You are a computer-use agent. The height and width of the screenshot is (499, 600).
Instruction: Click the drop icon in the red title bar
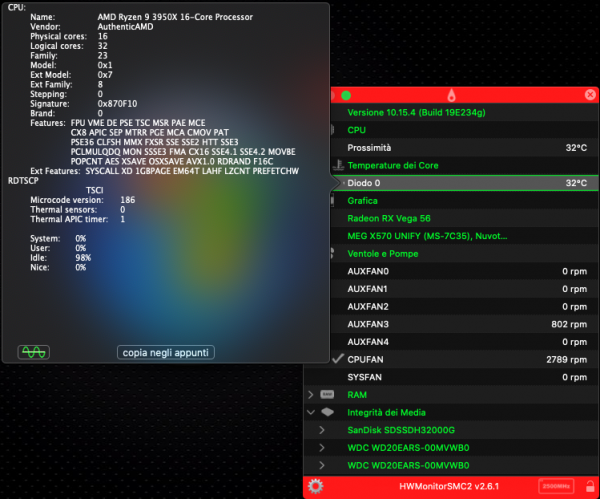point(452,95)
